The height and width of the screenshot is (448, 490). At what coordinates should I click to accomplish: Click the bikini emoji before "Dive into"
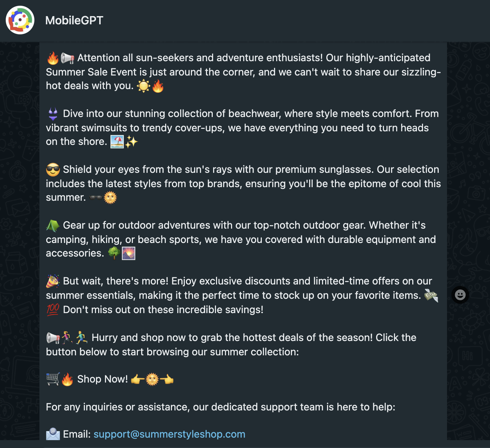53,114
